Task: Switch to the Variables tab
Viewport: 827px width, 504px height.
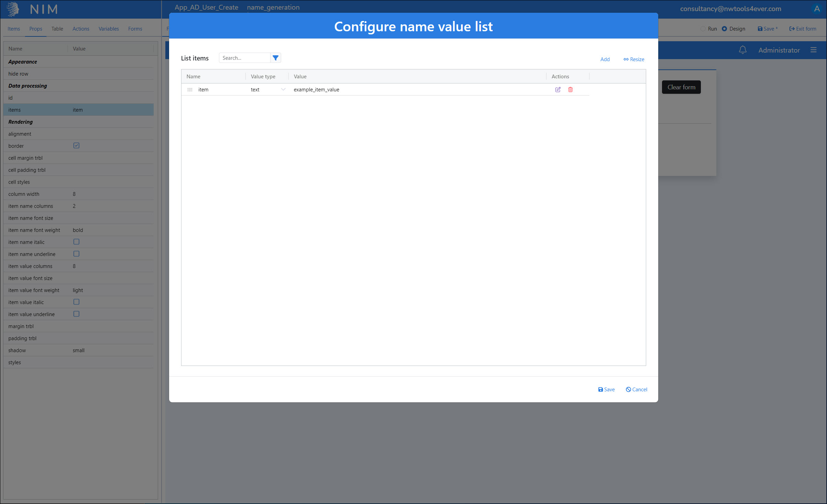Action: click(x=109, y=29)
